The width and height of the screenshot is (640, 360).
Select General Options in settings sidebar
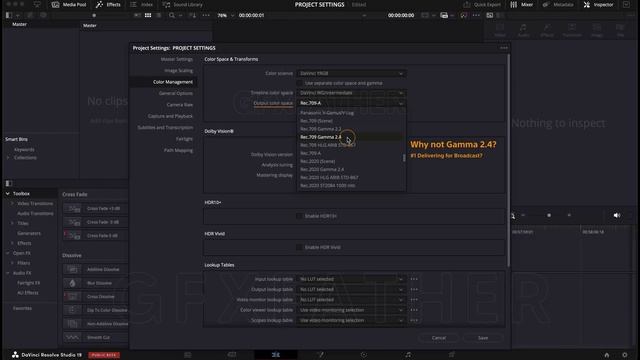176,93
